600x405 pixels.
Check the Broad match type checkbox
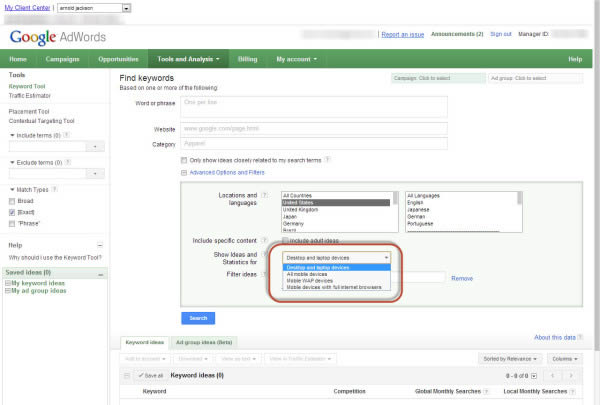click(12, 200)
